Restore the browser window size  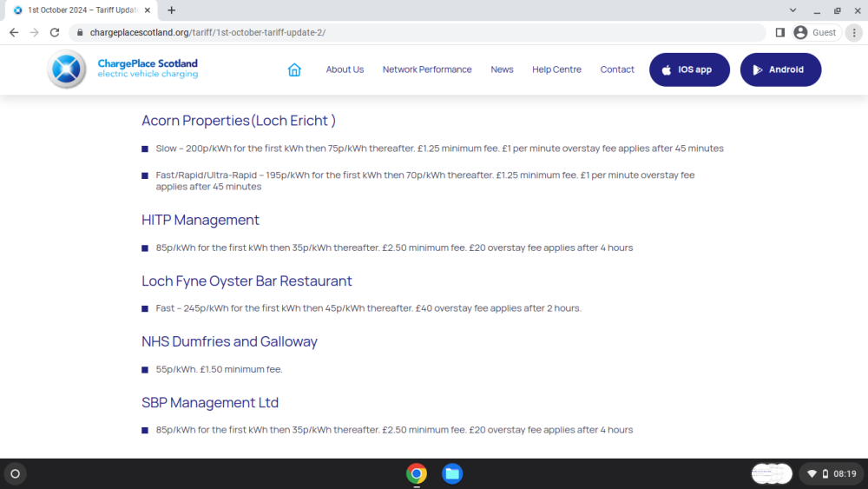(837, 10)
